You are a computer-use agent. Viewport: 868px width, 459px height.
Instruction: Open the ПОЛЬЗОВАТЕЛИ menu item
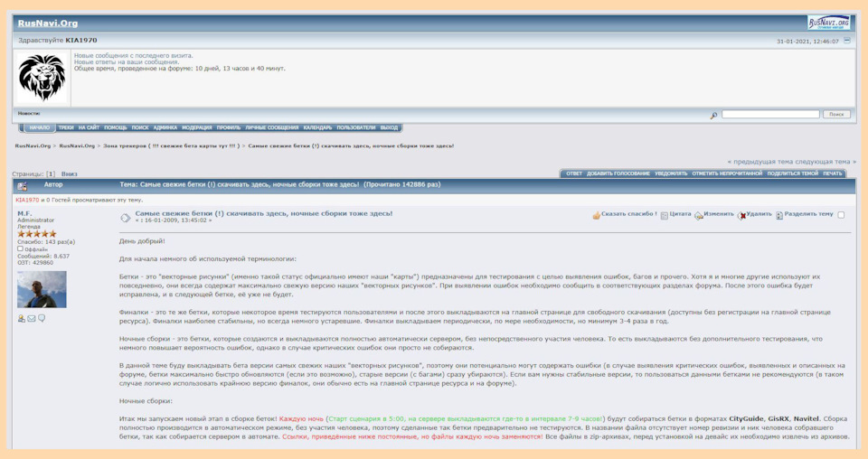pos(356,127)
